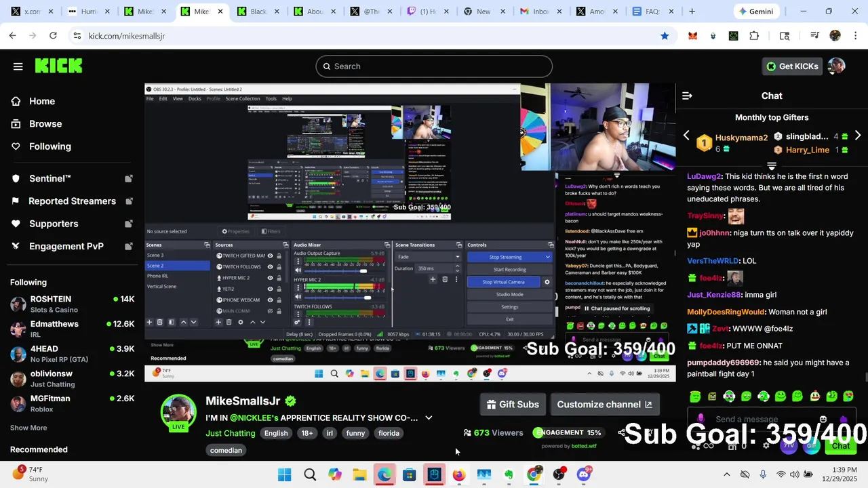Click the green KICK logo
Screen dimensions: 868x488
pos(58,66)
